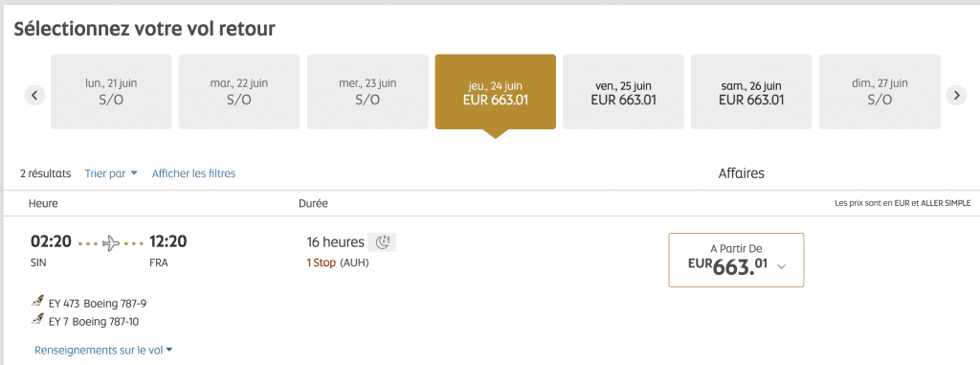Image resolution: width=980 pixels, height=365 pixels.
Task: Click the Etihad logo beside EY 473
Action: pos(37,302)
